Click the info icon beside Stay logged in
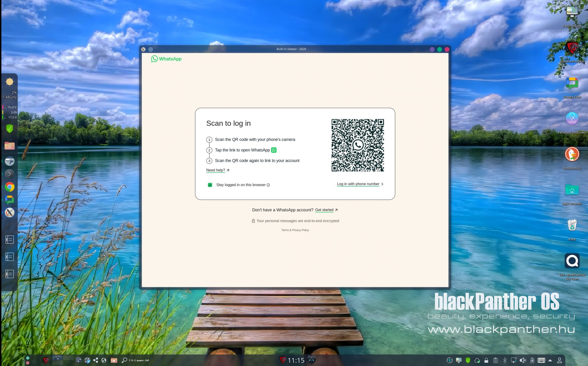The height and width of the screenshot is (366, 588). pyautogui.click(x=268, y=185)
